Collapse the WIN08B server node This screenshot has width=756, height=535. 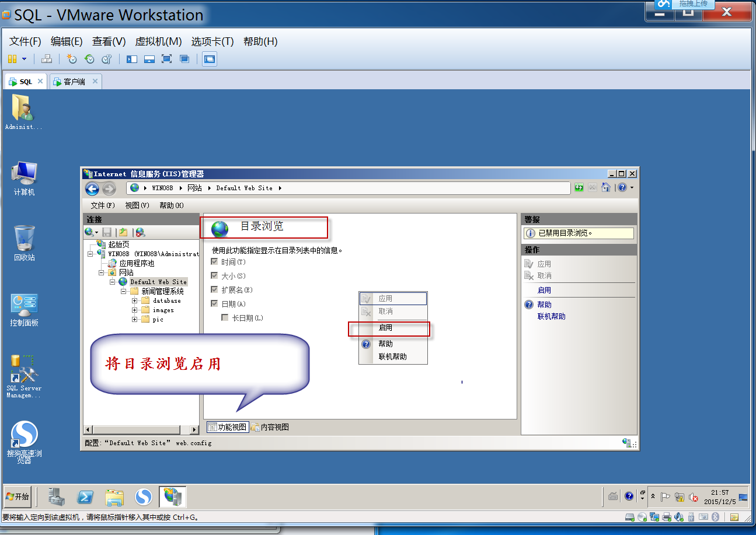pyautogui.click(x=90, y=254)
